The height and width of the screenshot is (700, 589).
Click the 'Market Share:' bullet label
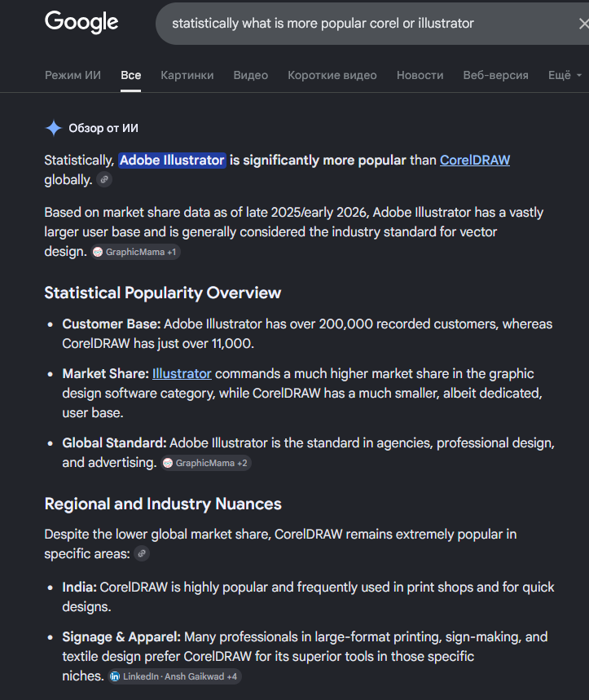(x=105, y=373)
